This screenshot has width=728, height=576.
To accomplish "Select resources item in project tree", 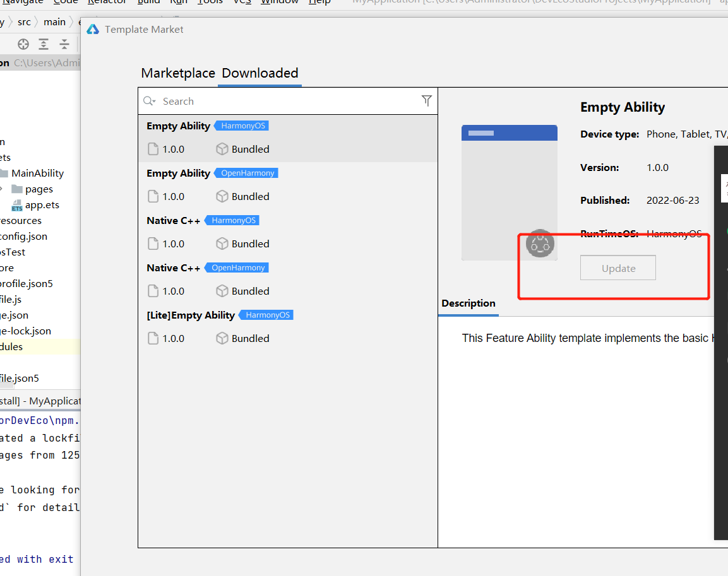I will pos(21,220).
